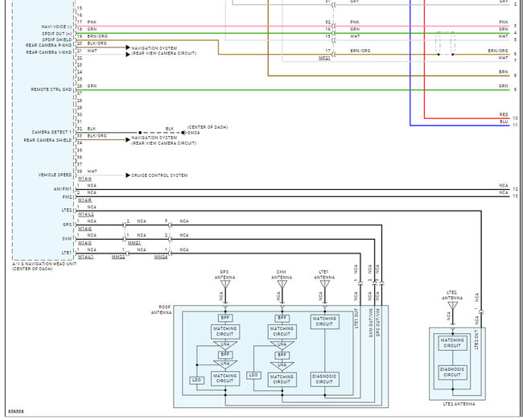
Task: Click the SXM ANTENNA label
Action: [282, 274]
